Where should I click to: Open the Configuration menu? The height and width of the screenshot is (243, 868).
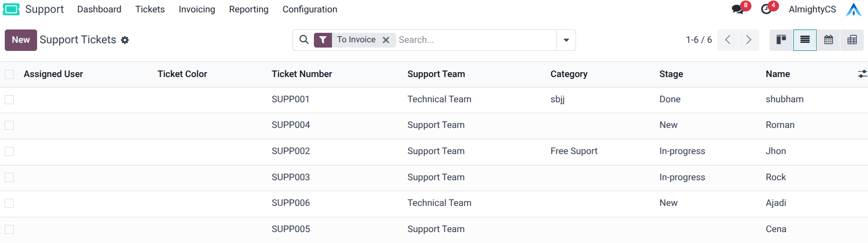[x=310, y=10]
